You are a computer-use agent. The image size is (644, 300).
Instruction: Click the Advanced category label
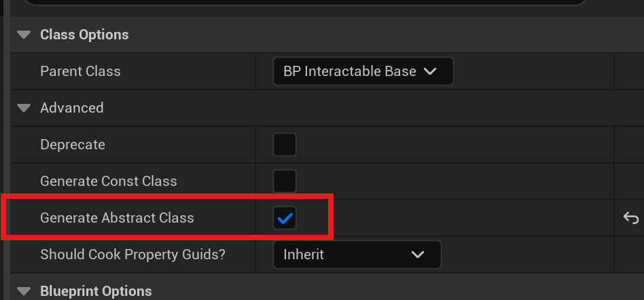click(72, 108)
